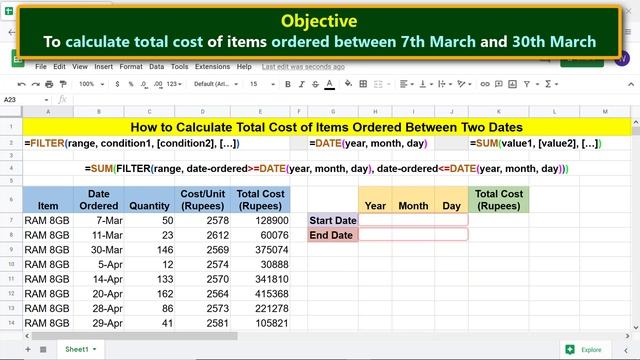Select the Sheet1 tab
The height and width of the screenshot is (360, 640).
coord(80,349)
